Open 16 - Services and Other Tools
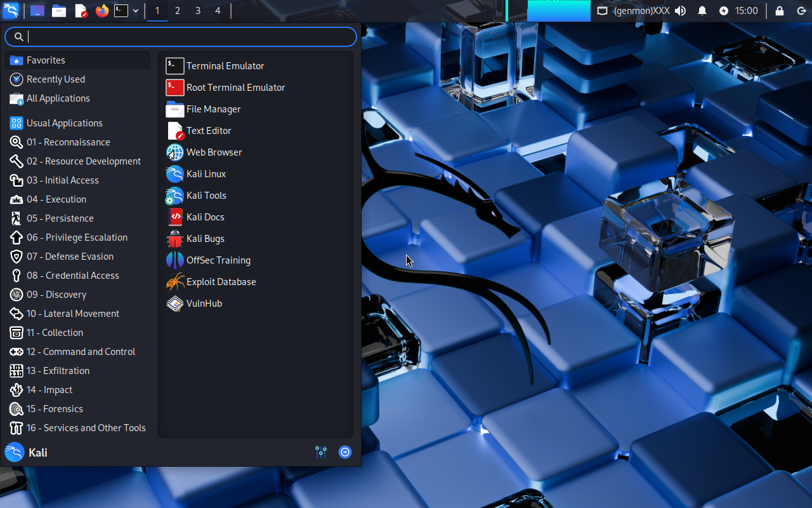The image size is (812, 508). (77, 428)
